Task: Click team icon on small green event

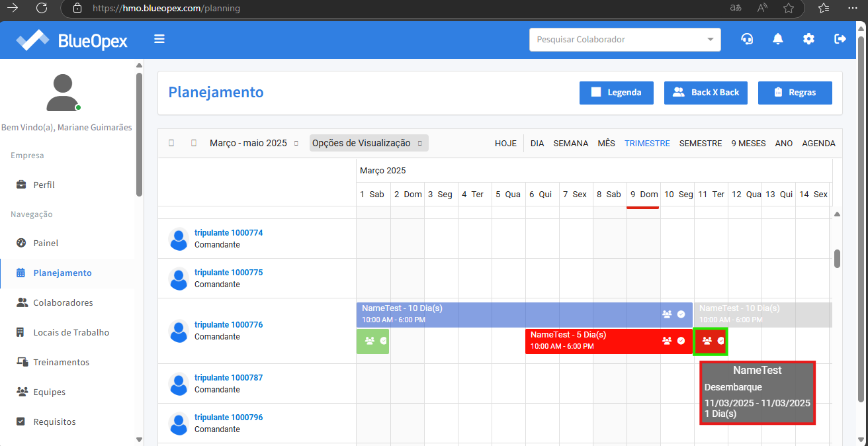Action: (x=369, y=341)
